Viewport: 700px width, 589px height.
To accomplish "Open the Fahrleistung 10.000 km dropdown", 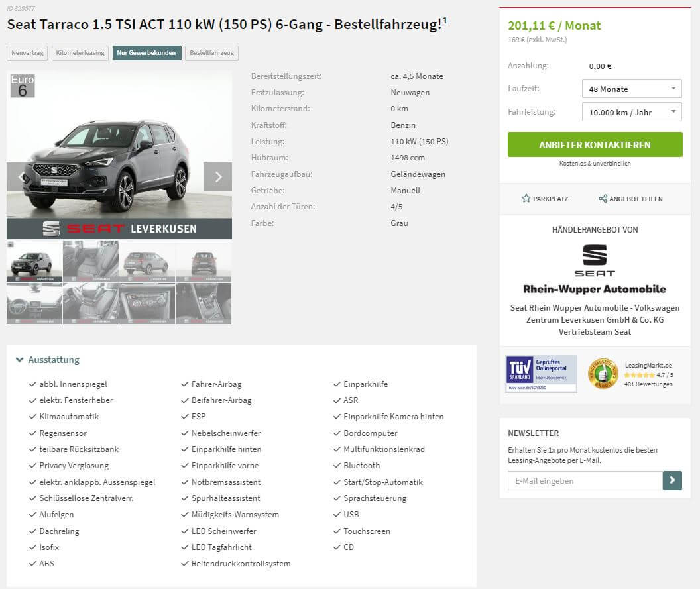I will tap(632, 112).
